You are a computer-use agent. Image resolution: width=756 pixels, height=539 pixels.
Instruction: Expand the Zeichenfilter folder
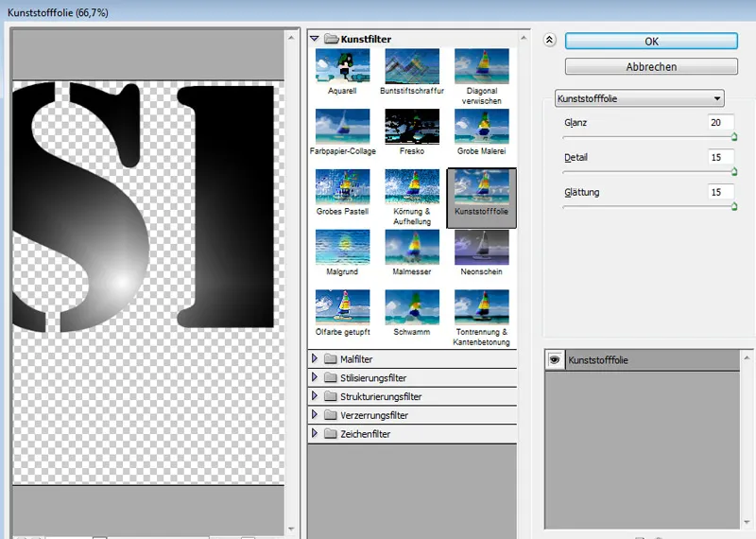315,433
